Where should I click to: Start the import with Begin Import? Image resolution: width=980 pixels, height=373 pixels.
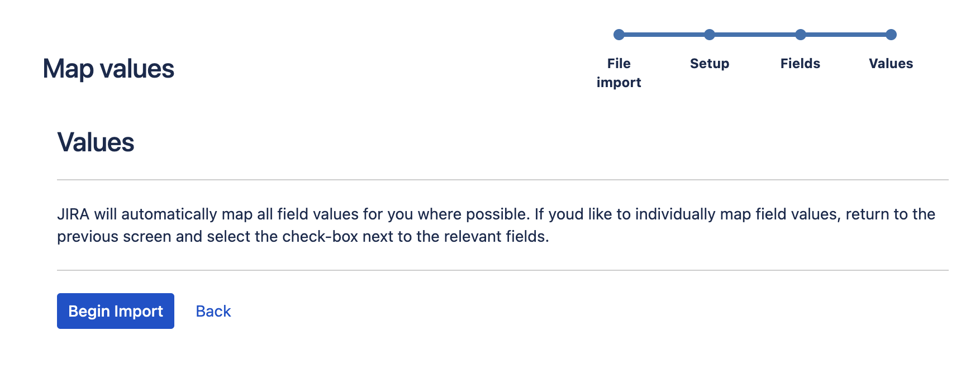(x=116, y=311)
